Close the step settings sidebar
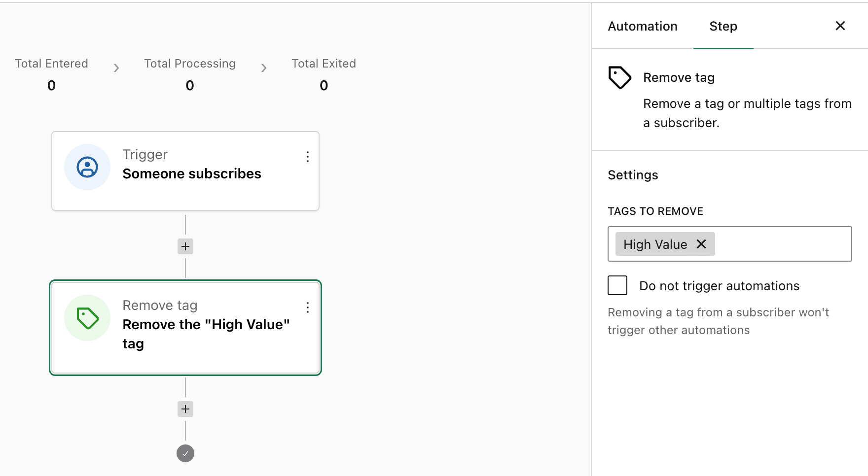Screen dimensions: 868x476 [840, 26]
